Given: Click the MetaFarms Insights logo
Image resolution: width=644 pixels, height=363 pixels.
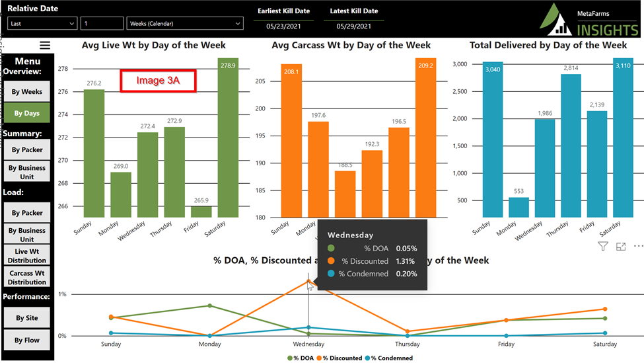Looking at the screenshot, I should coord(589,20).
